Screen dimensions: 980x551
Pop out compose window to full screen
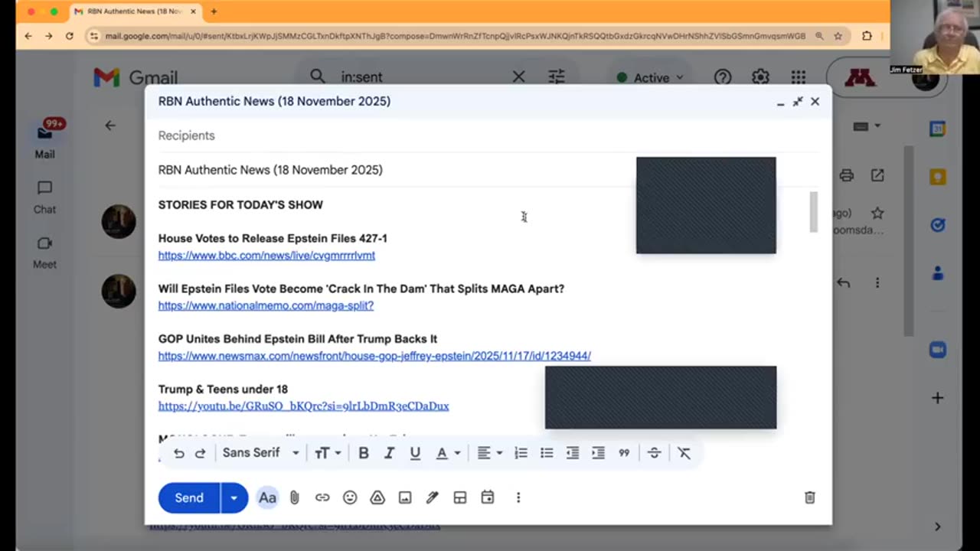798,101
